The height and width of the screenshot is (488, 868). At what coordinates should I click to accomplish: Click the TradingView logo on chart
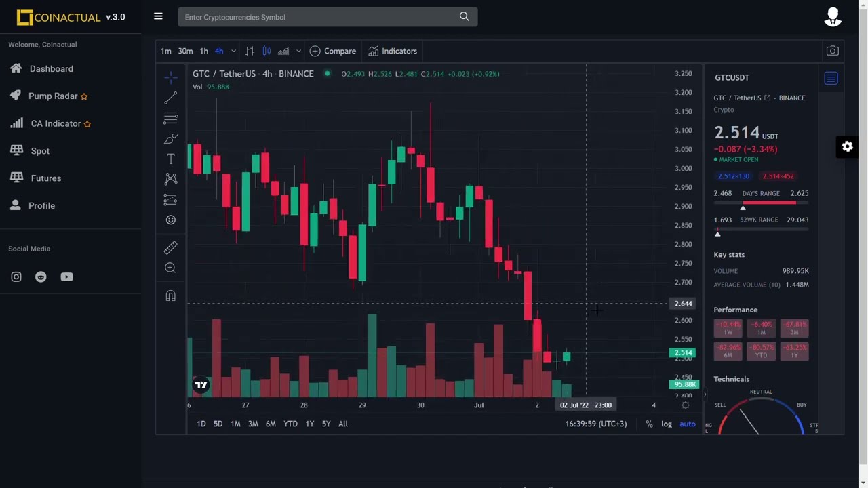click(201, 385)
